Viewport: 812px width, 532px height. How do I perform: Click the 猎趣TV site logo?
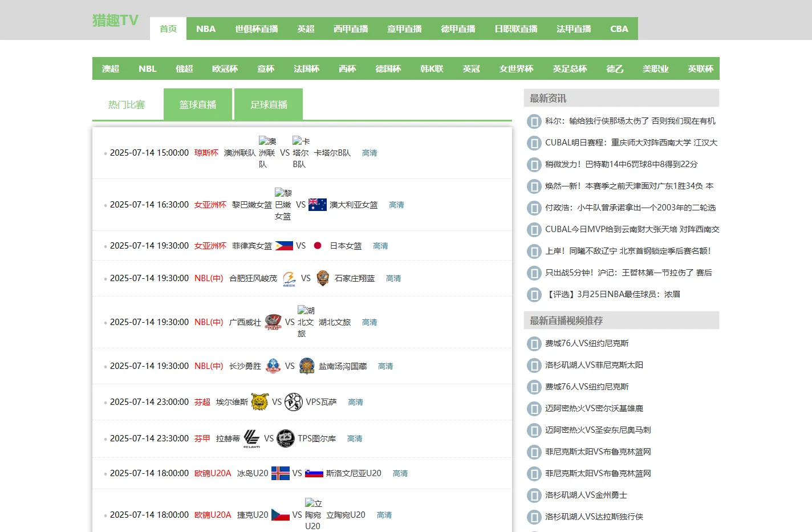point(115,21)
